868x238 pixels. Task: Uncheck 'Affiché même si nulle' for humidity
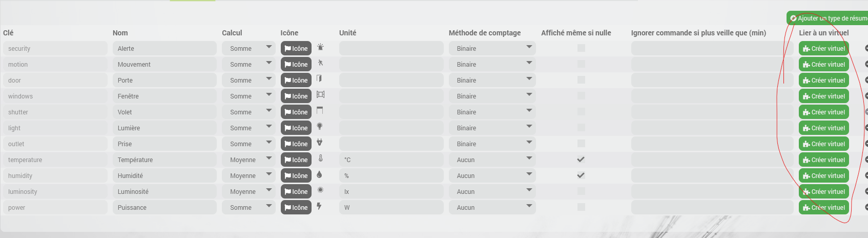click(x=581, y=175)
